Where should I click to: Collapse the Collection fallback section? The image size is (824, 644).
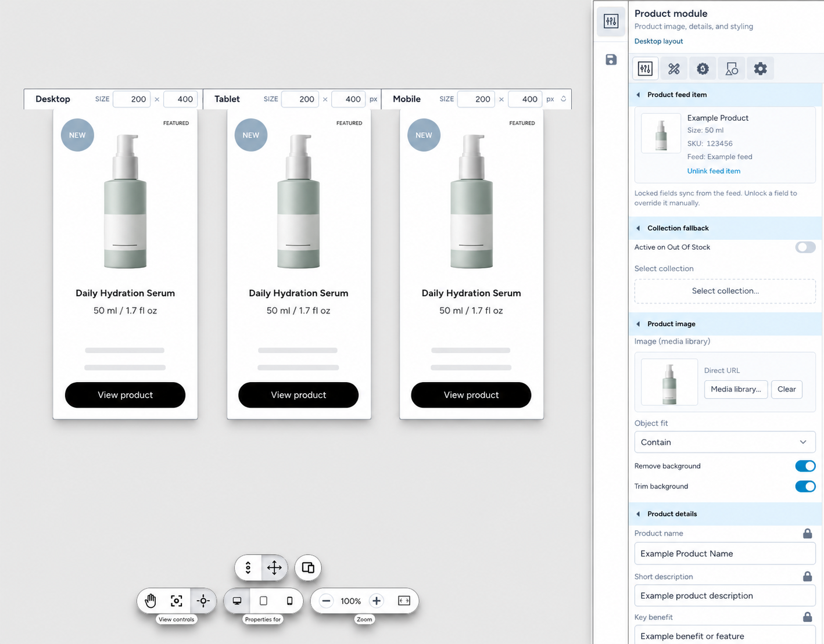tap(726, 228)
